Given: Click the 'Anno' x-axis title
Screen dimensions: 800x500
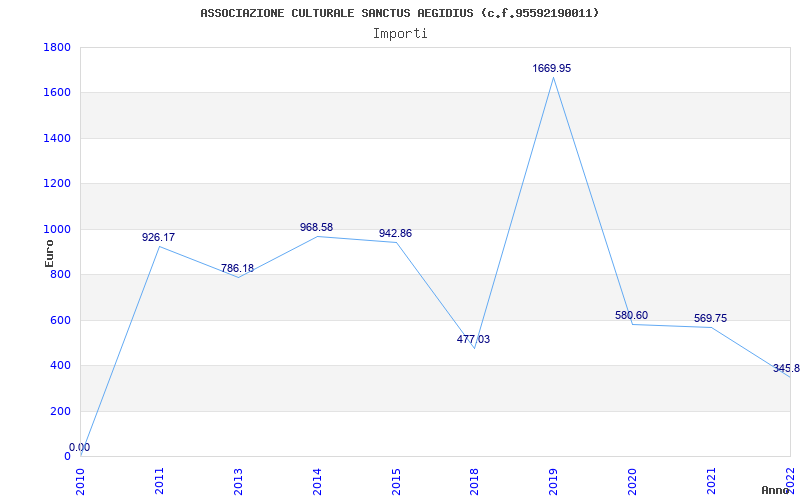Looking at the screenshot, I should tap(775, 490).
